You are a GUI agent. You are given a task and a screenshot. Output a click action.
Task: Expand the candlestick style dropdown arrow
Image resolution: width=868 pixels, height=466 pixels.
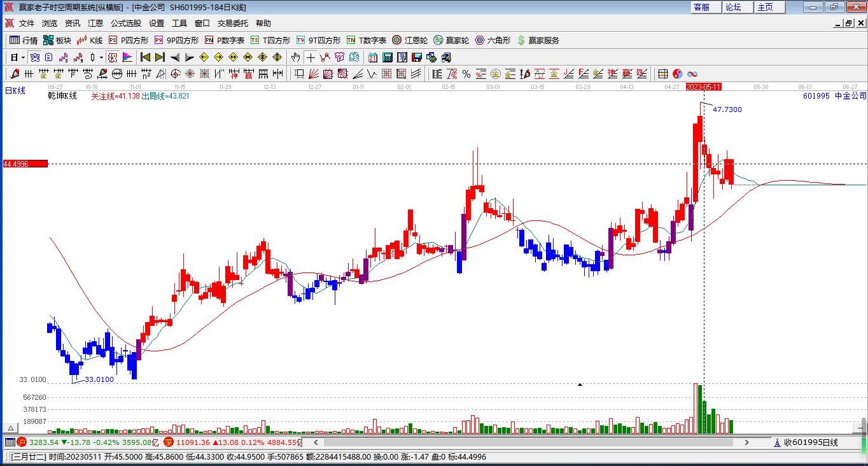pyautogui.click(x=101, y=57)
